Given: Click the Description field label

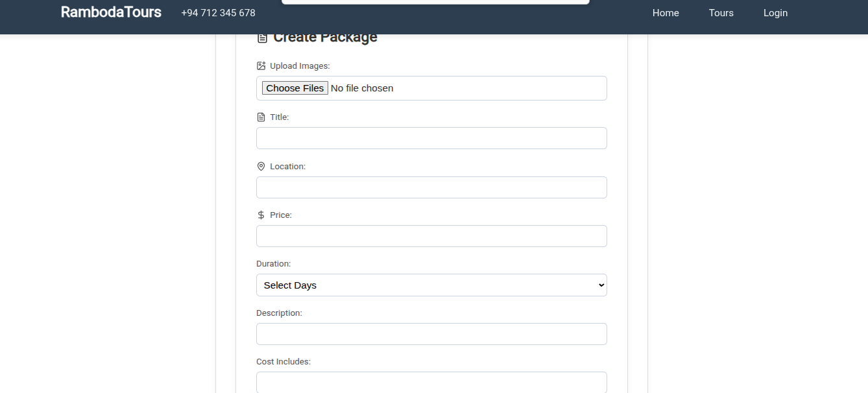Looking at the screenshot, I should tap(279, 313).
